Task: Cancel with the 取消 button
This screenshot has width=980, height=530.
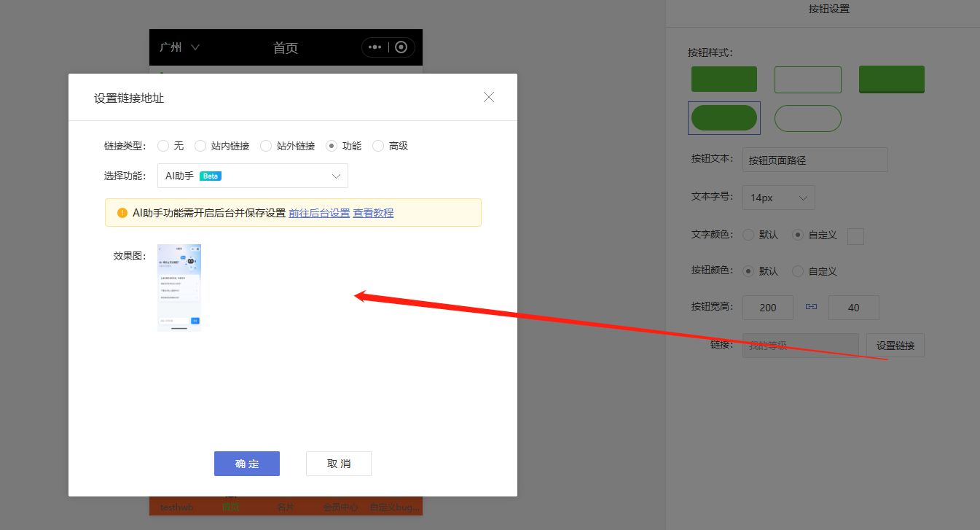Action: 339,464
